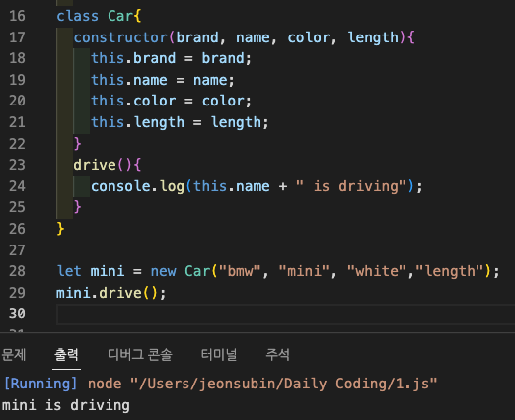Viewport: 515px width, 420px height.
Task: Click the constructor keyword on line 17
Action: pos(120,37)
